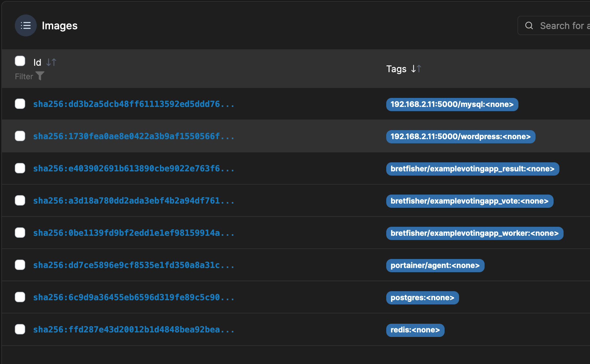This screenshot has width=590, height=364.
Task: Check the select-all checkbox in header
Action: (x=20, y=61)
